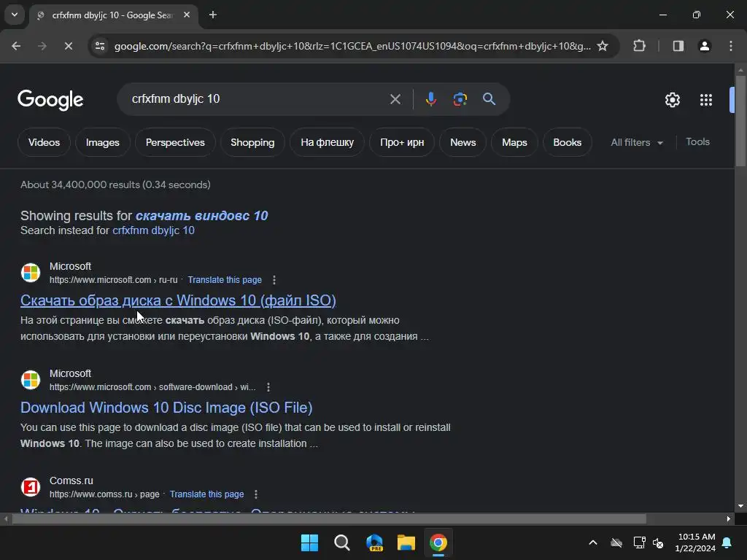Select the На флешку filter chip
The width and height of the screenshot is (747, 560).
tap(327, 142)
